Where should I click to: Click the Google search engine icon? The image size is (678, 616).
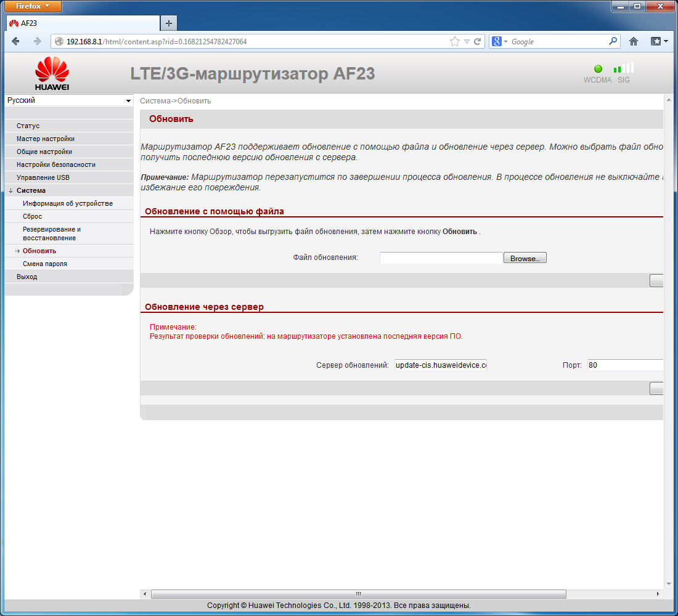pyautogui.click(x=497, y=41)
